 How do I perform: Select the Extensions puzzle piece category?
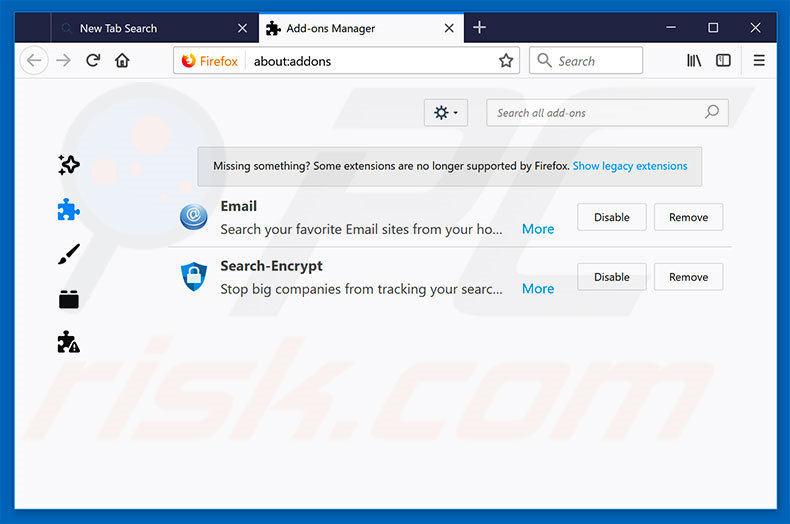point(69,210)
